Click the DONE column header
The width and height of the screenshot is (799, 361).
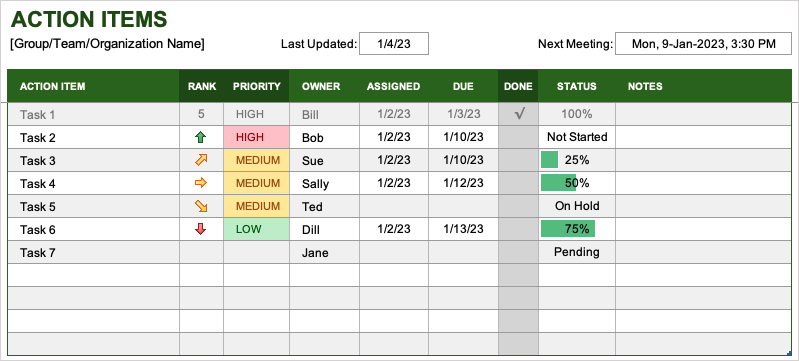coord(518,86)
